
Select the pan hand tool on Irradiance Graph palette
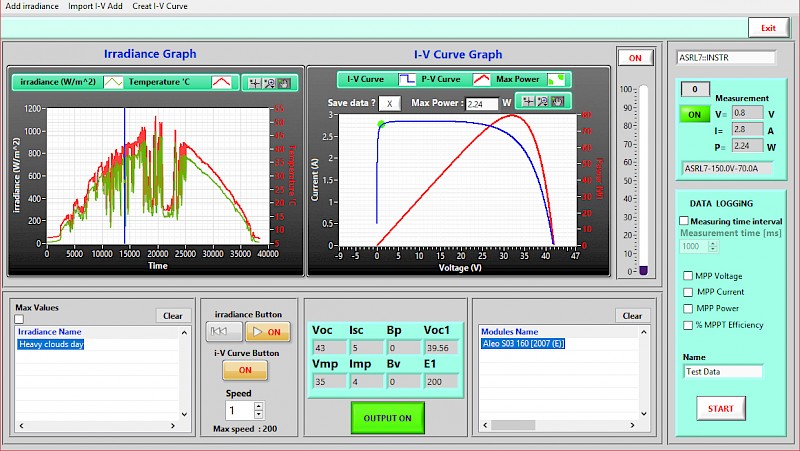point(284,83)
